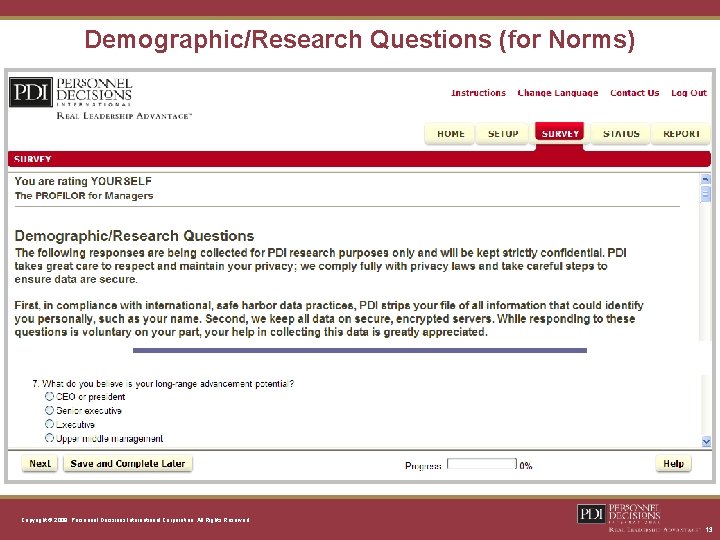Pick the Executive radio option

click(49, 424)
